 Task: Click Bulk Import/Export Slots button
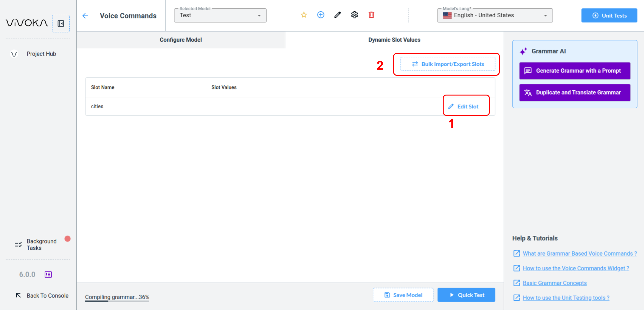448,64
